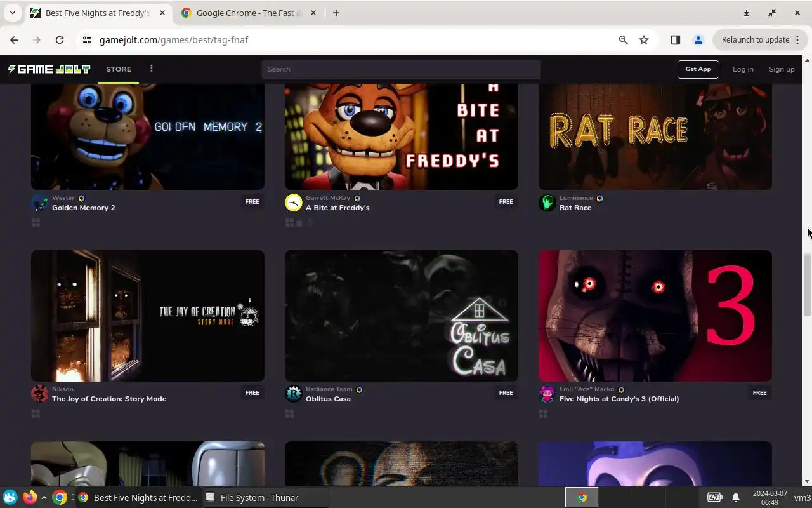Click the Luminance developer name
The image size is (812, 508).
coord(576,198)
